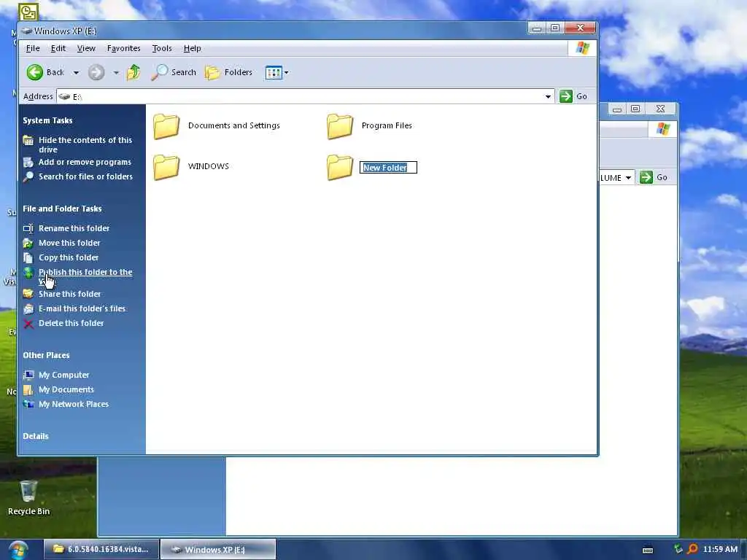Click Share this folder link
This screenshot has height=560, width=747.
(x=69, y=294)
